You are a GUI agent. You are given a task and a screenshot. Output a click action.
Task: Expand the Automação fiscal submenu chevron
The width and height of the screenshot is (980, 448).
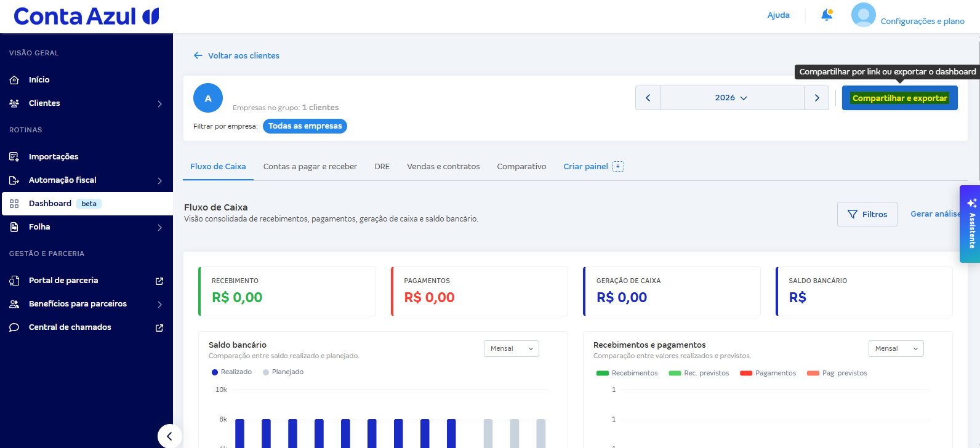pyautogui.click(x=159, y=181)
